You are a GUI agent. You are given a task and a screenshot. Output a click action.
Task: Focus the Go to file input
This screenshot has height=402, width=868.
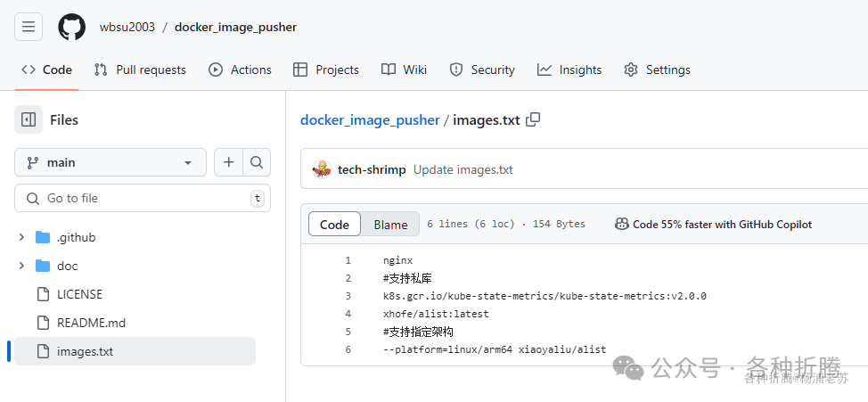143,198
